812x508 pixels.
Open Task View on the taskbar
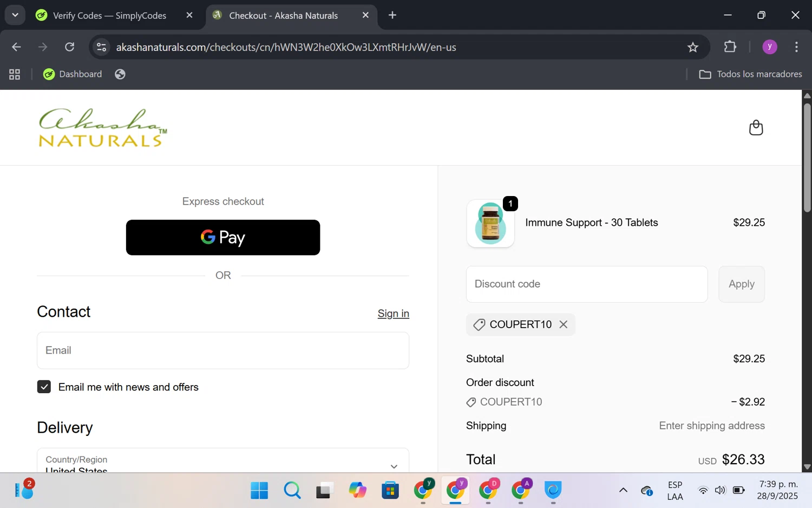pos(324,491)
